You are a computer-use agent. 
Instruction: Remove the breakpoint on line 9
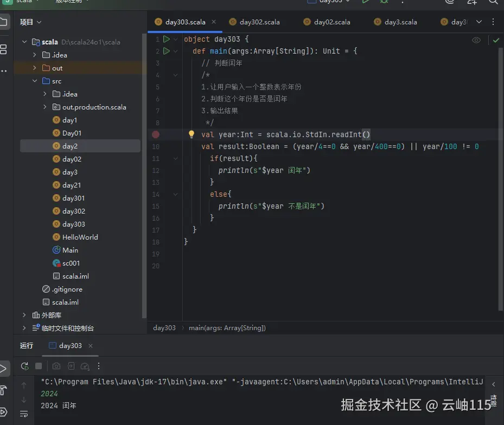click(x=156, y=134)
